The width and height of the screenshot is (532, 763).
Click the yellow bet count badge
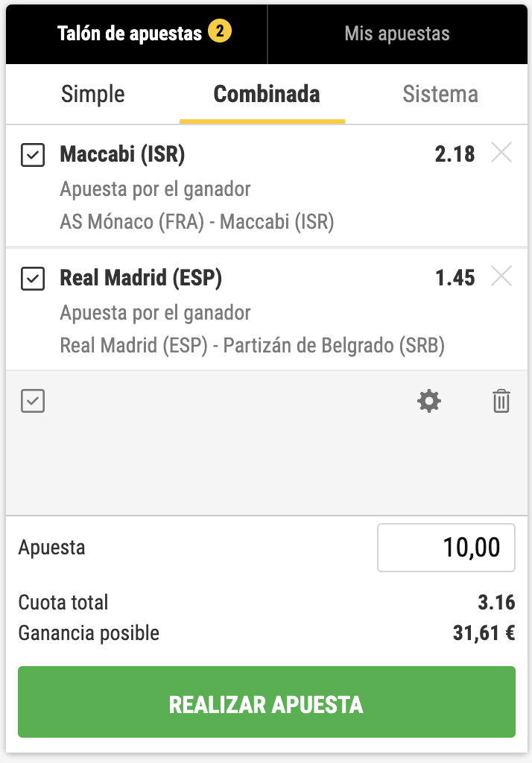pos(220,33)
